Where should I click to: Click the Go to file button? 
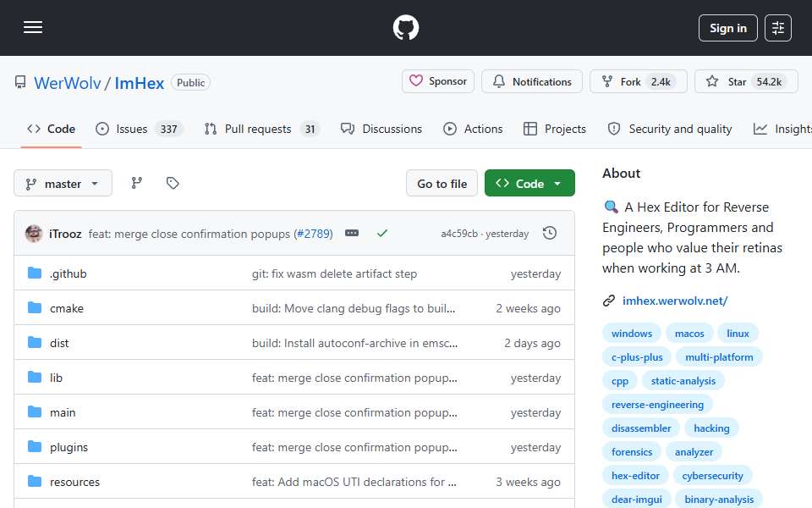[x=442, y=184]
